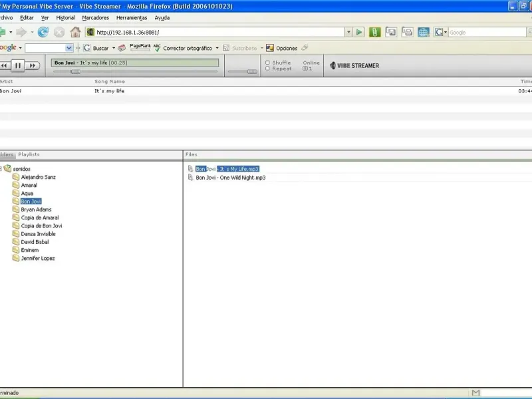Click the site icon in the address bar
The height and width of the screenshot is (399, 532).
[90, 32]
